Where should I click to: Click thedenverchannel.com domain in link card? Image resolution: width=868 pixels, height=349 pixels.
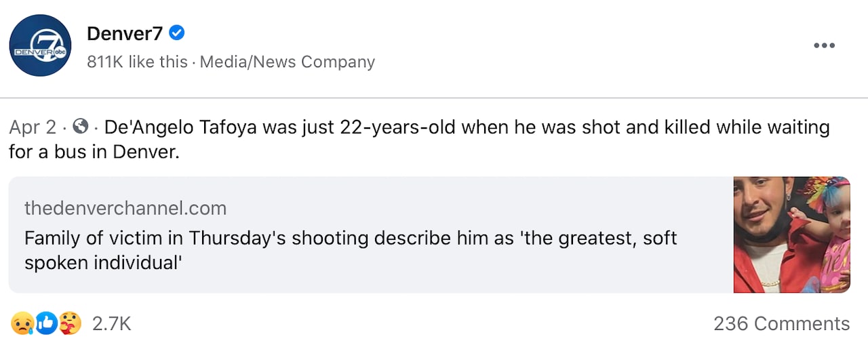coord(125,208)
